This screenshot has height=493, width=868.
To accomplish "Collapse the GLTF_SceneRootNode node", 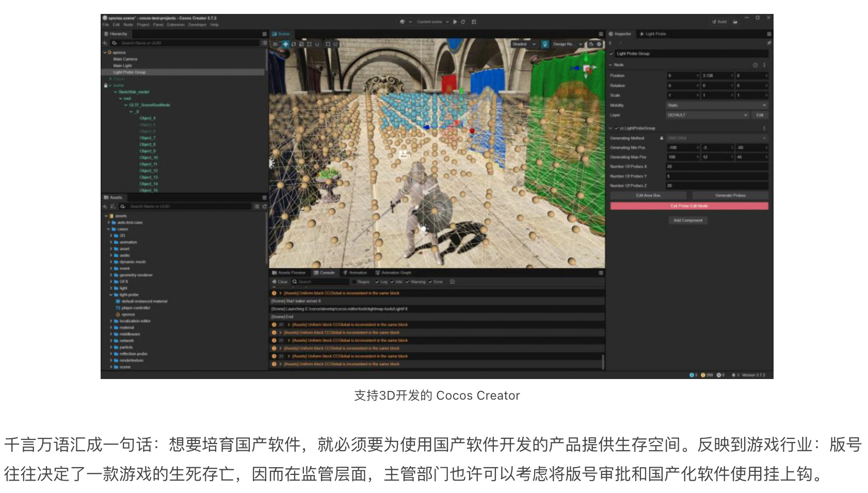I will pyautogui.click(x=125, y=105).
